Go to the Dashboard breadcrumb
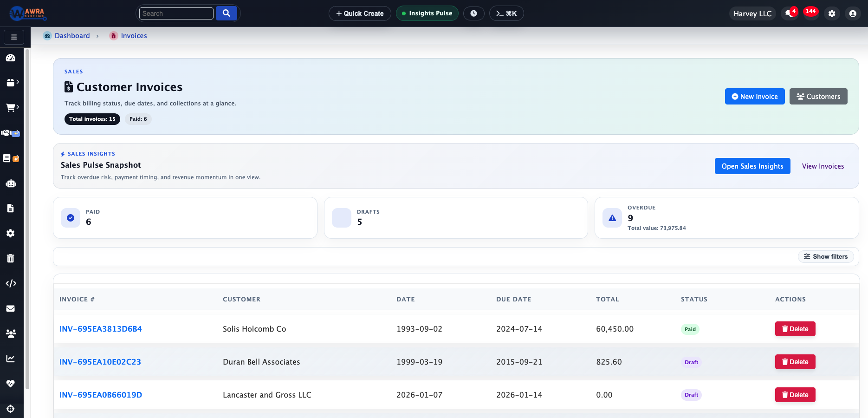The image size is (868, 418). coord(72,36)
